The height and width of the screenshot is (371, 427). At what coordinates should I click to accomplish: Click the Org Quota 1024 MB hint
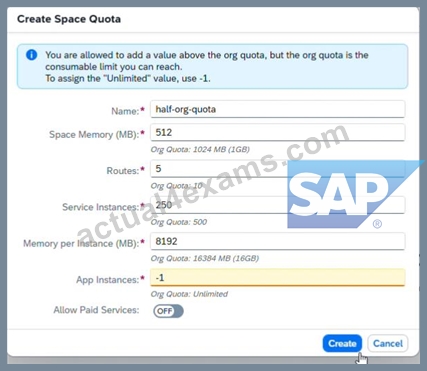(x=200, y=149)
